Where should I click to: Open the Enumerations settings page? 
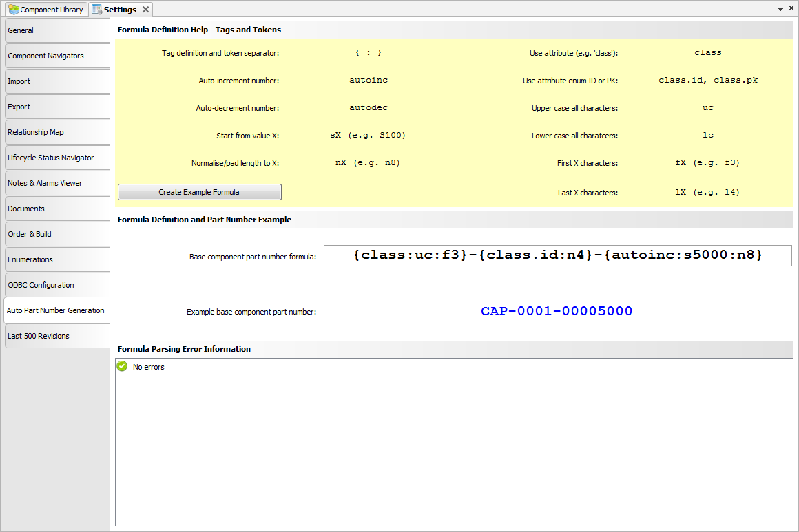point(56,259)
